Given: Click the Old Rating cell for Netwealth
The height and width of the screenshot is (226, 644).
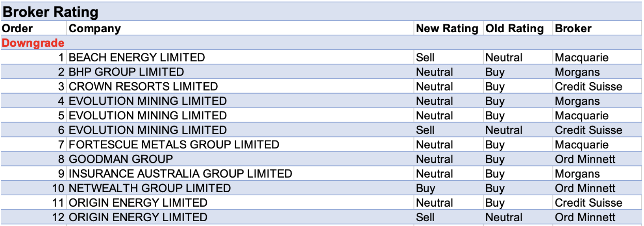Looking at the screenshot, I should coord(495,188).
